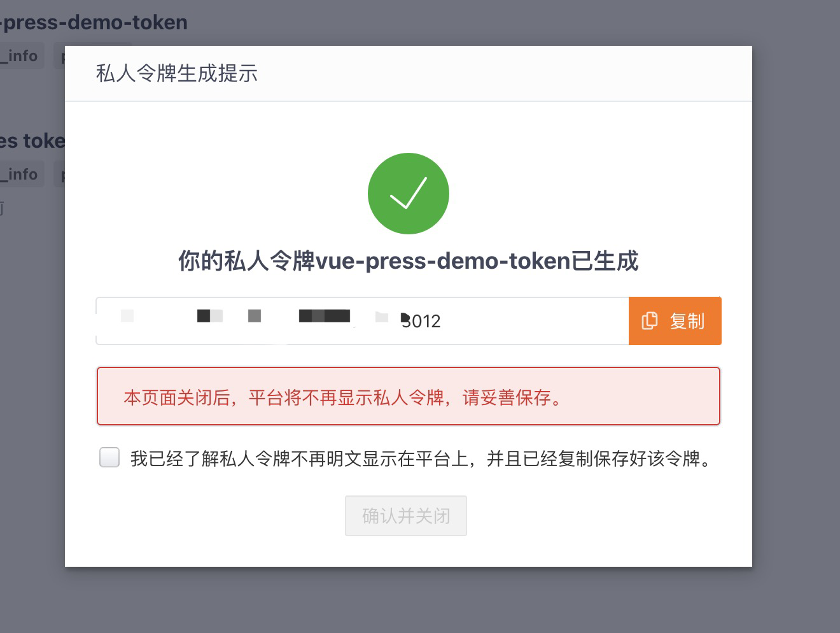Click the copy icon in the orange button
Screen dimensions: 840x633
tap(649, 320)
